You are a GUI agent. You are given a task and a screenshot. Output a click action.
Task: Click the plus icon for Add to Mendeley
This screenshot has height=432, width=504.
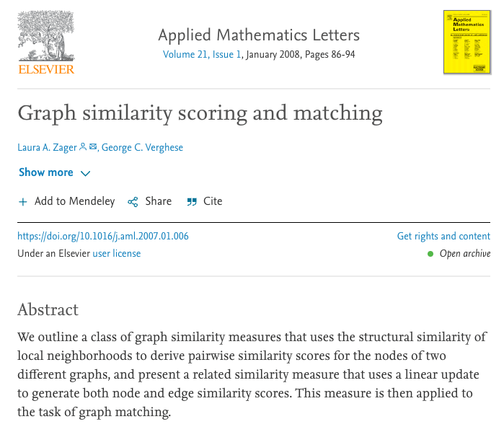pos(23,202)
